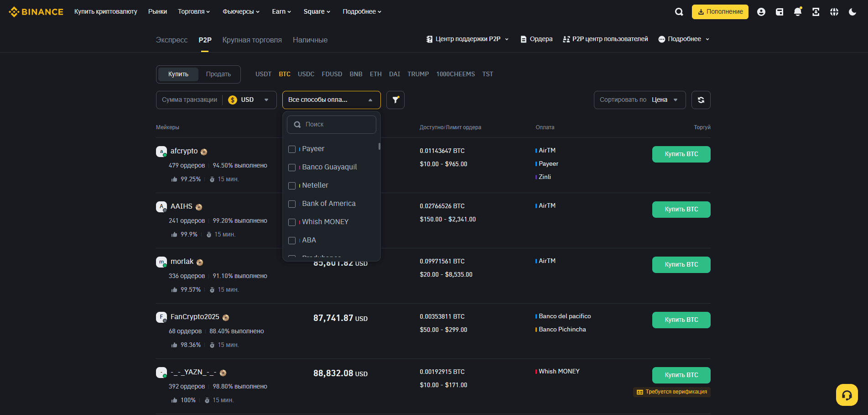Click the payment list scrollbar

click(x=379, y=147)
